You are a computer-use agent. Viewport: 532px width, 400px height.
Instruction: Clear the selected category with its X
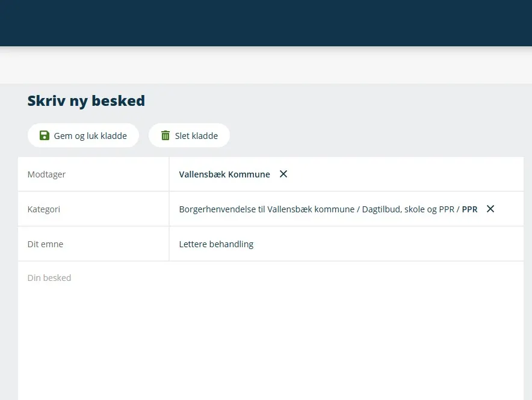pyautogui.click(x=490, y=209)
